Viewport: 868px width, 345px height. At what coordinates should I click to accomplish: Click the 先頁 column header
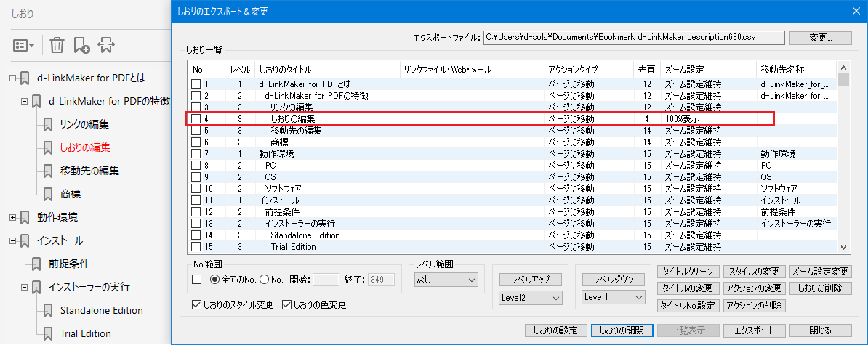(x=646, y=70)
